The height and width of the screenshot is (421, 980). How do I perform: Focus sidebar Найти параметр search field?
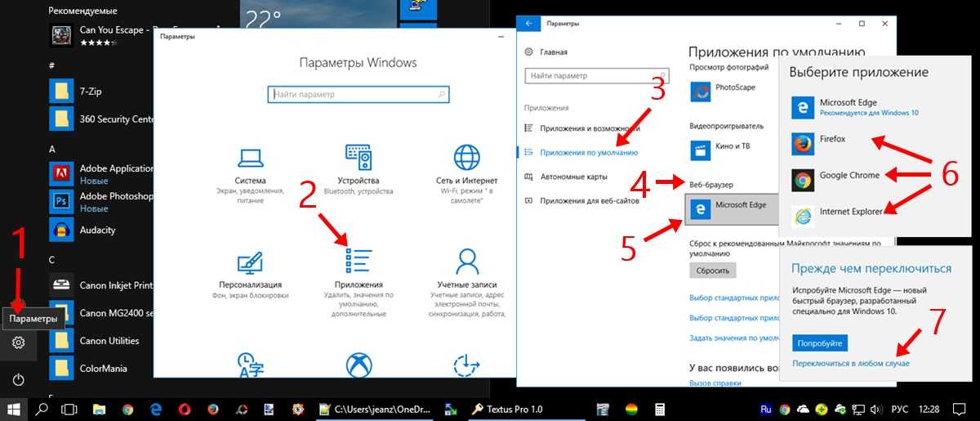tap(597, 75)
